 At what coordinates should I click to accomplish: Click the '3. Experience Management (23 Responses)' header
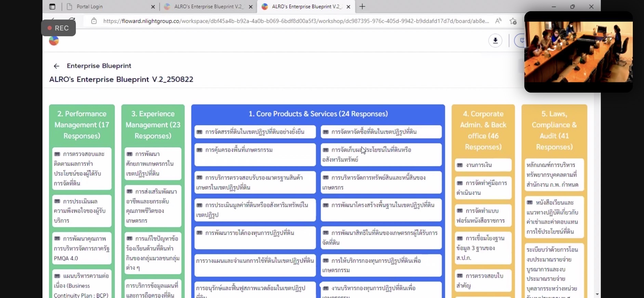[x=153, y=125]
